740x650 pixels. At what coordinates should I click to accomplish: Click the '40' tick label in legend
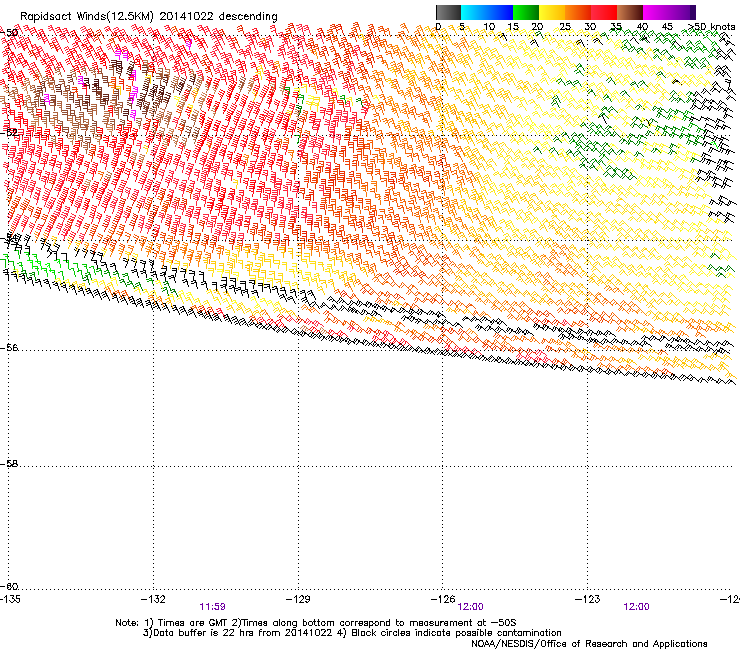click(x=642, y=27)
